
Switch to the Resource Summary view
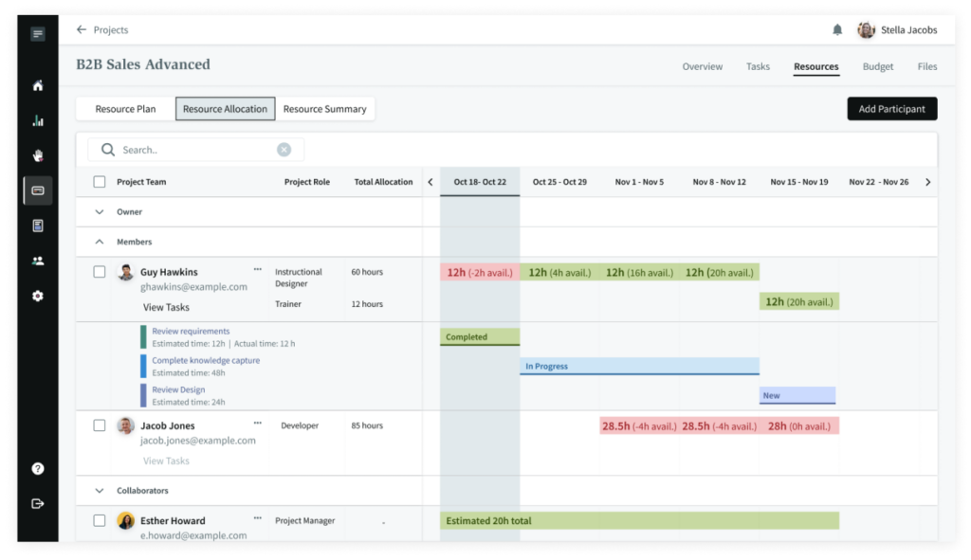pyautogui.click(x=324, y=109)
